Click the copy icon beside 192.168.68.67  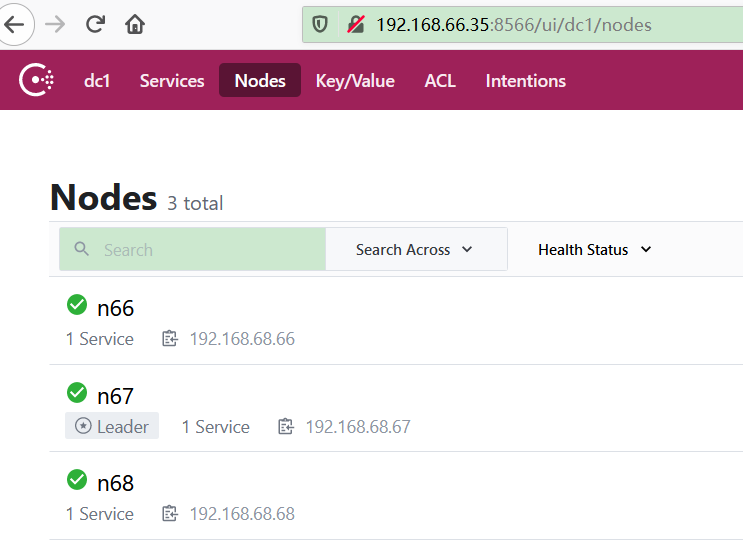pyautogui.click(x=286, y=427)
